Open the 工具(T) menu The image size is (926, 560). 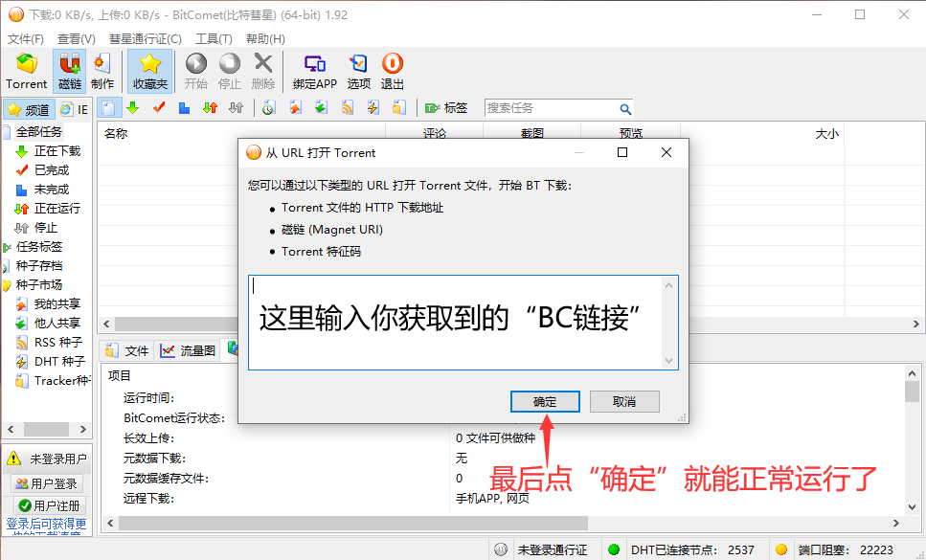(x=214, y=39)
